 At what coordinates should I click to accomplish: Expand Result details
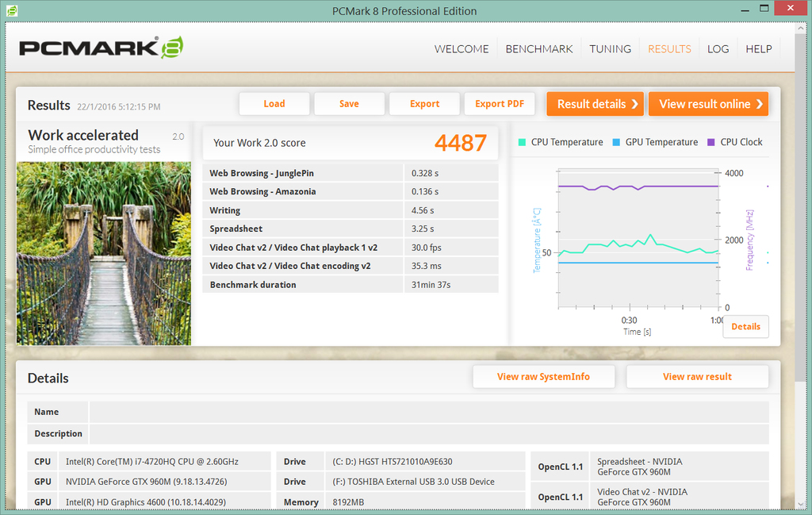pyautogui.click(x=595, y=104)
